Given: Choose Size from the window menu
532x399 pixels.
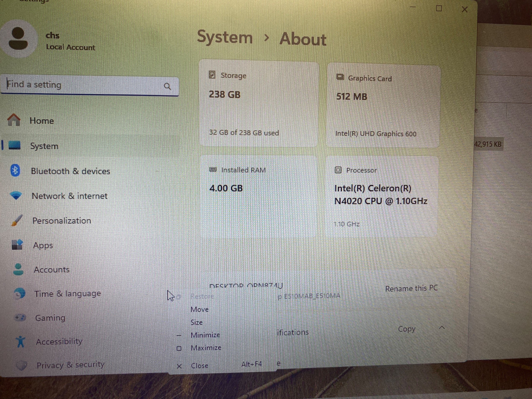Looking at the screenshot, I should click(197, 322).
